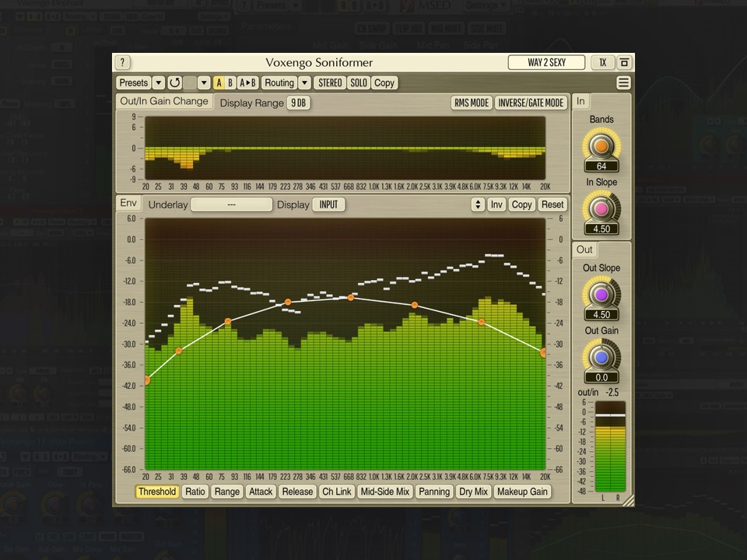This screenshot has height=560, width=747.
Task: Click the up-down stepper beside Inv
Action: point(478,205)
